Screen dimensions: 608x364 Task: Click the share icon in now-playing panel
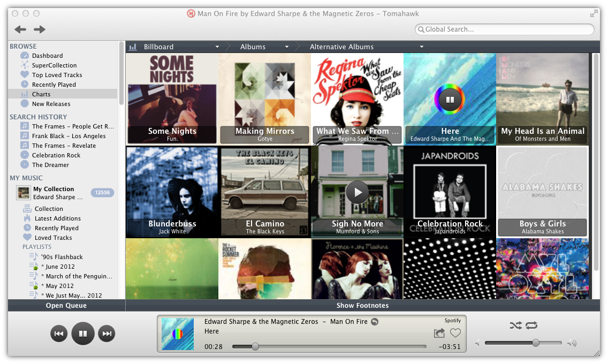(x=439, y=332)
